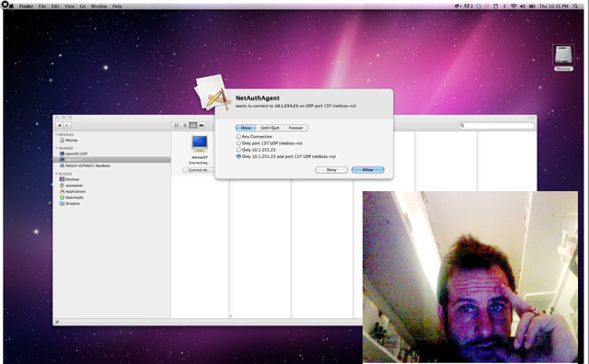Switch Finder to Cover Flow view
This screenshot has height=364, width=589.
[202, 125]
